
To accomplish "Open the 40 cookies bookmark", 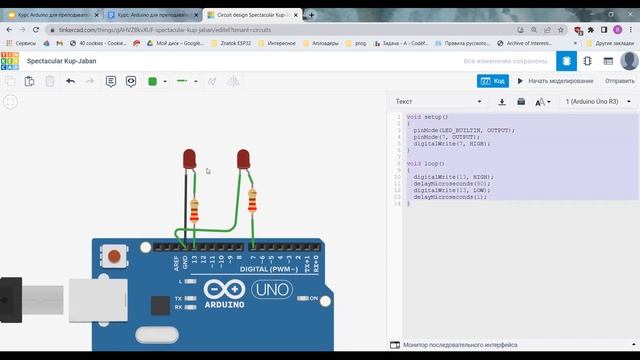I will pyautogui.click(x=98, y=43).
